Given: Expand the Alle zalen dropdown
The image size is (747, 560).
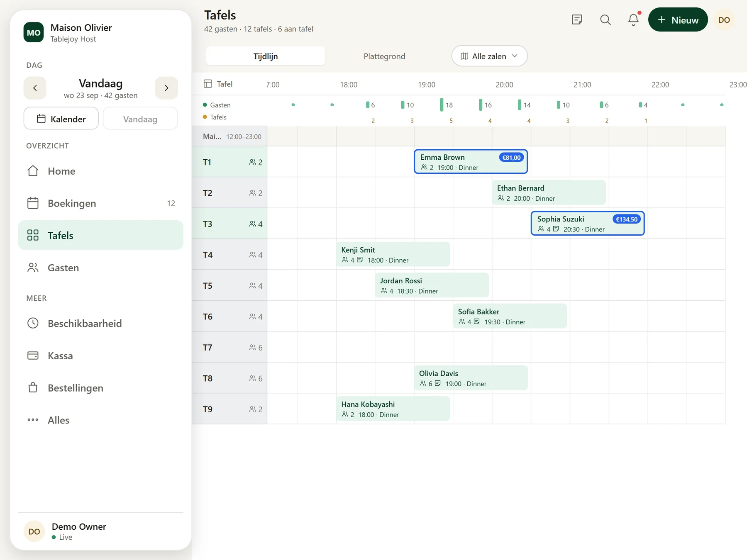Looking at the screenshot, I should point(489,56).
